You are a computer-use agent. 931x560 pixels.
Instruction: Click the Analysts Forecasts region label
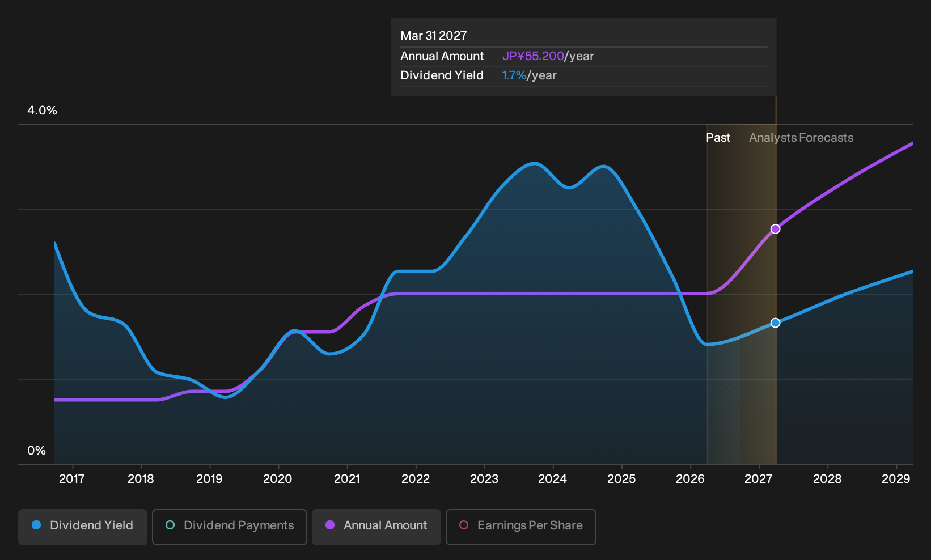801,138
